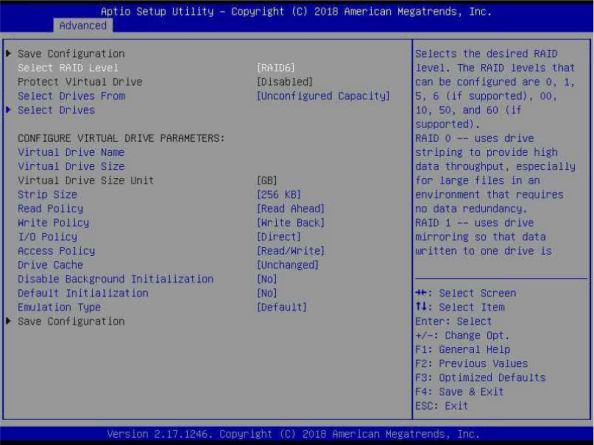
Task: Select the Read Policy label
Action: [50, 209]
